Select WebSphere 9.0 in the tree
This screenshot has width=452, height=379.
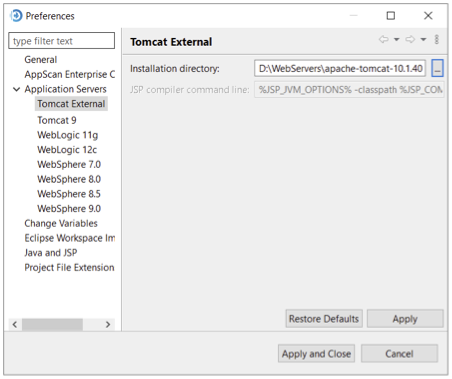(x=69, y=208)
